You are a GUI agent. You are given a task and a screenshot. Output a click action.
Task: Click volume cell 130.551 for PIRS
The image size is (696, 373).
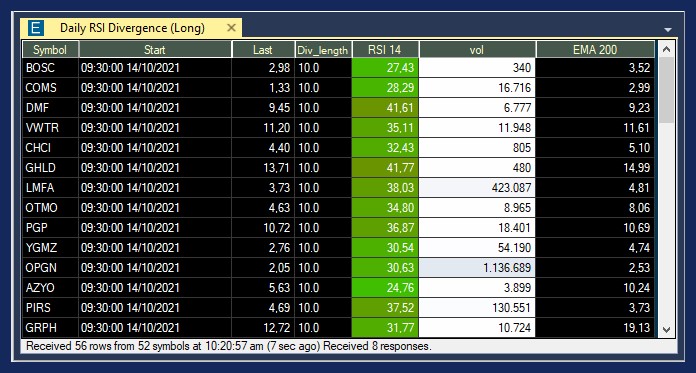coord(477,307)
